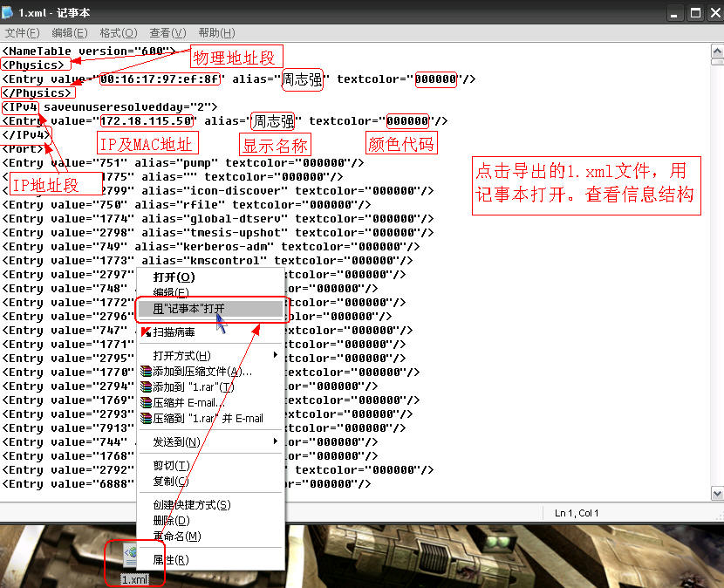Click the antivirus icon beside 扫描病毒
This screenshot has height=588, width=724.
pos(145,332)
